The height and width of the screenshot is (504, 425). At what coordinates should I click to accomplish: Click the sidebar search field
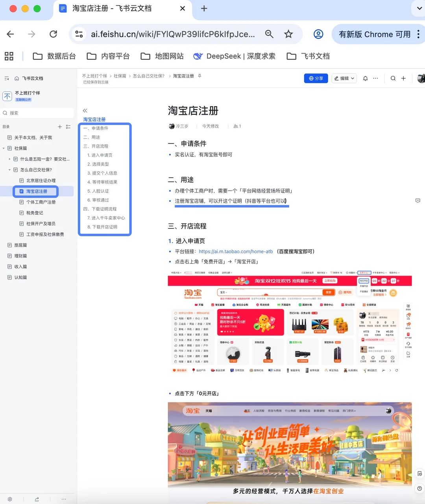37,113
